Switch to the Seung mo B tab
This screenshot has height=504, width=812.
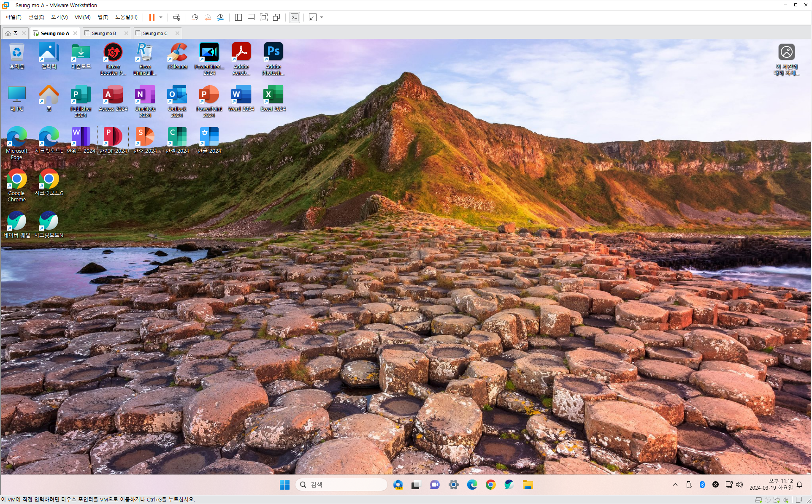click(103, 33)
